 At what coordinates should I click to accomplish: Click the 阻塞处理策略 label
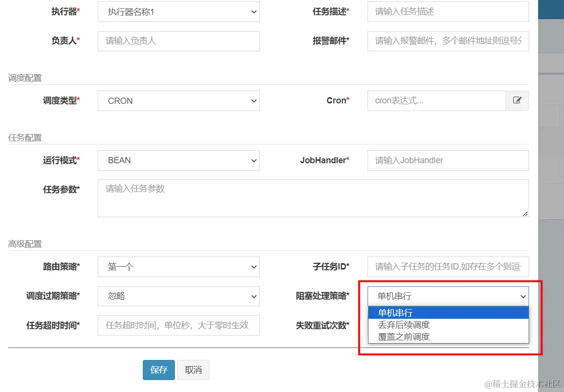[322, 296]
